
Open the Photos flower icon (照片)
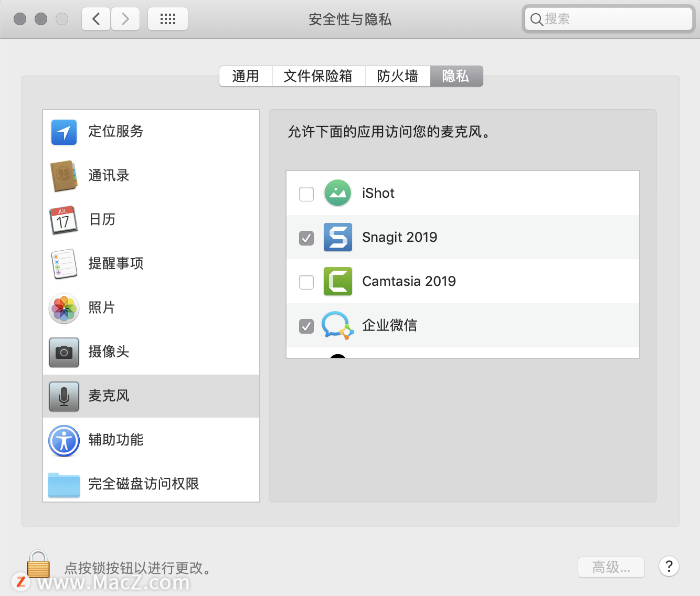pos(64,308)
